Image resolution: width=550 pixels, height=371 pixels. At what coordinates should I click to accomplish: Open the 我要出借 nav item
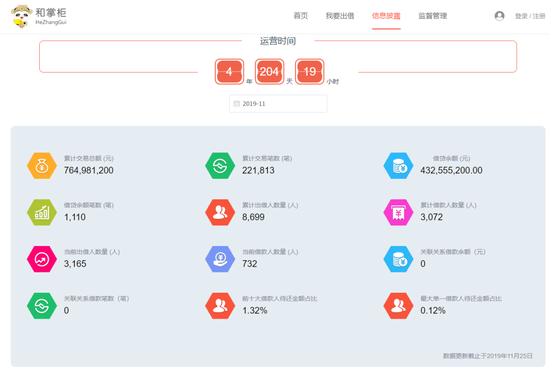tap(340, 16)
